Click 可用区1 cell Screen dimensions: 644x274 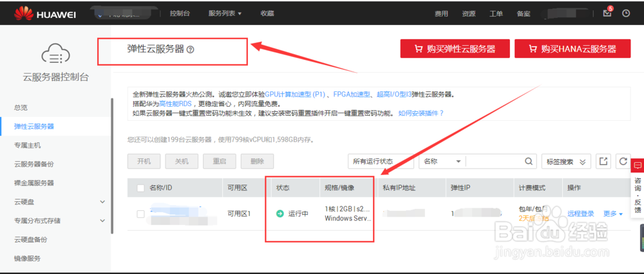(x=239, y=214)
